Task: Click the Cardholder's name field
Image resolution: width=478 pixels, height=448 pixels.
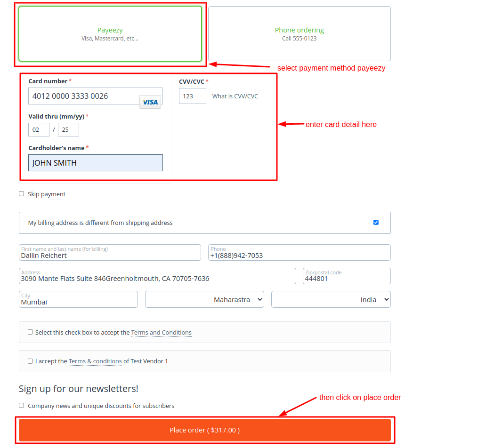Action: (x=96, y=163)
